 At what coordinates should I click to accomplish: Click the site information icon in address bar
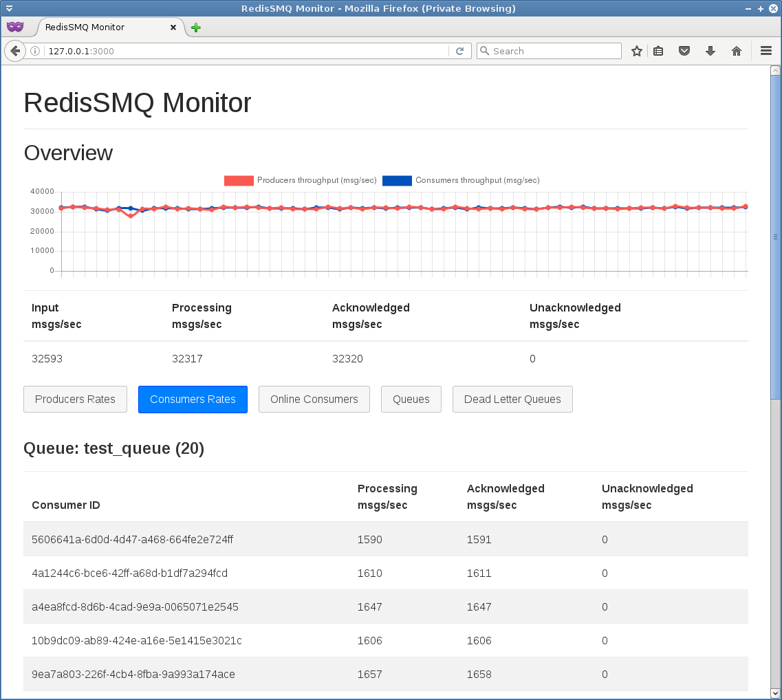pyautogui.click(x=35, y=51)
